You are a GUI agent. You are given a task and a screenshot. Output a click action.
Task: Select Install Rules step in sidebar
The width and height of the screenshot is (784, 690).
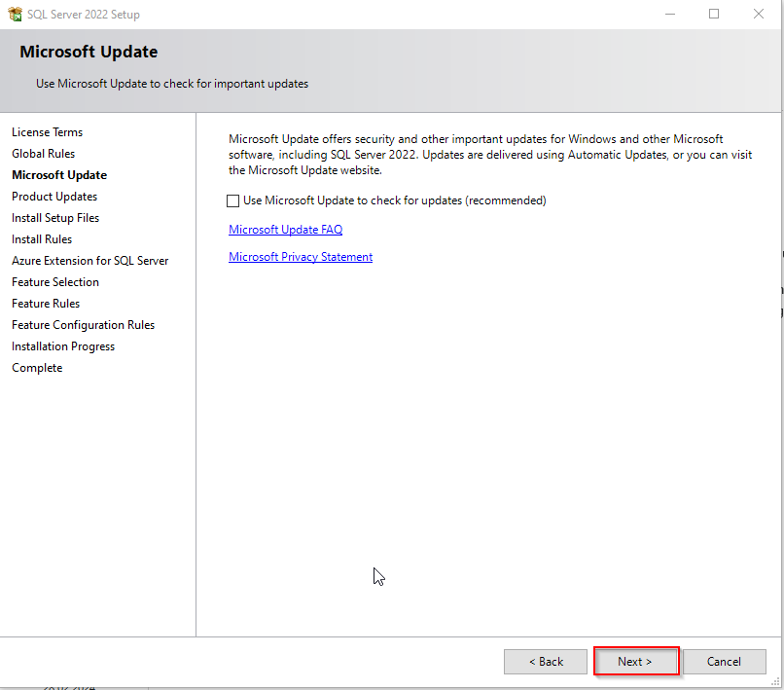42,239
